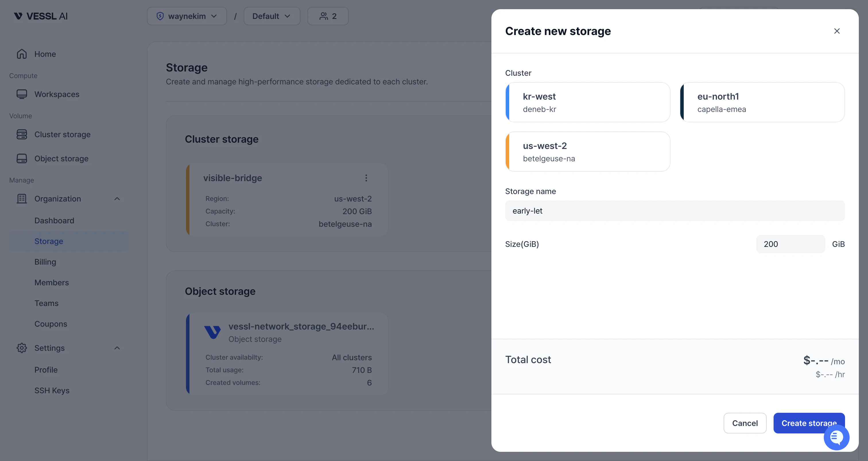Select the eu-north1 capella-emea cluster

tap(762, 102)
